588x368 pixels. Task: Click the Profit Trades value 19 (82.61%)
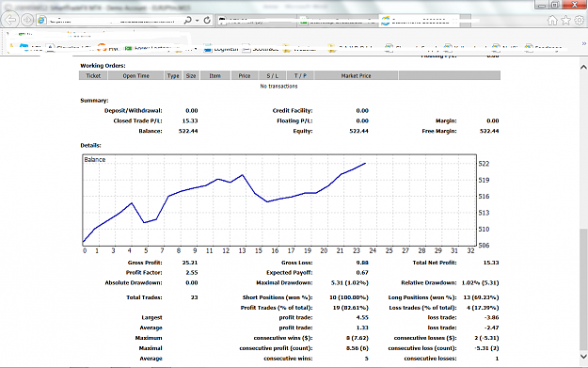351,308
